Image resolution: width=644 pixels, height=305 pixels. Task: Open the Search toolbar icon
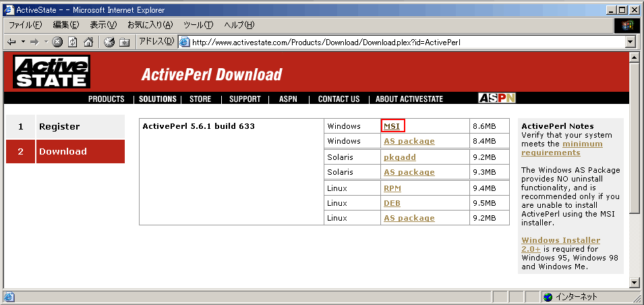[x=109, y=42]
